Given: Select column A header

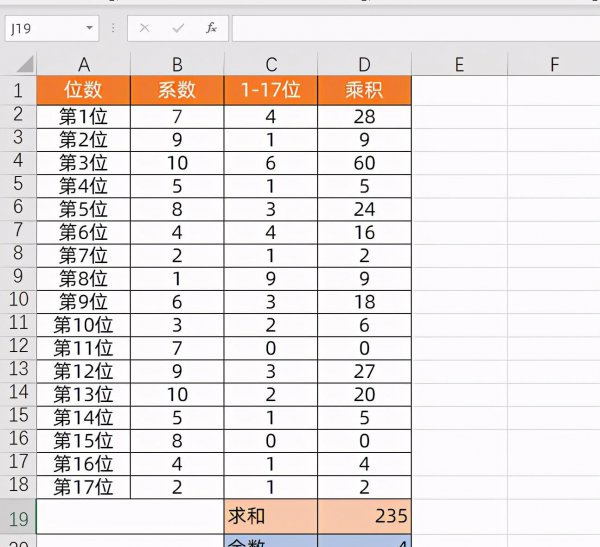Looking at the screenshot, I should (x=84, y=65).
